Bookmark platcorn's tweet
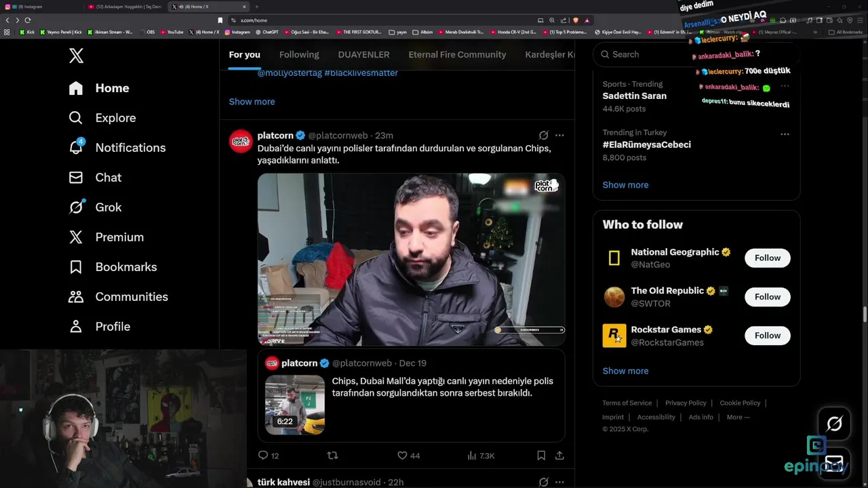Screen dimensions: 868x488 pos(541,455)
